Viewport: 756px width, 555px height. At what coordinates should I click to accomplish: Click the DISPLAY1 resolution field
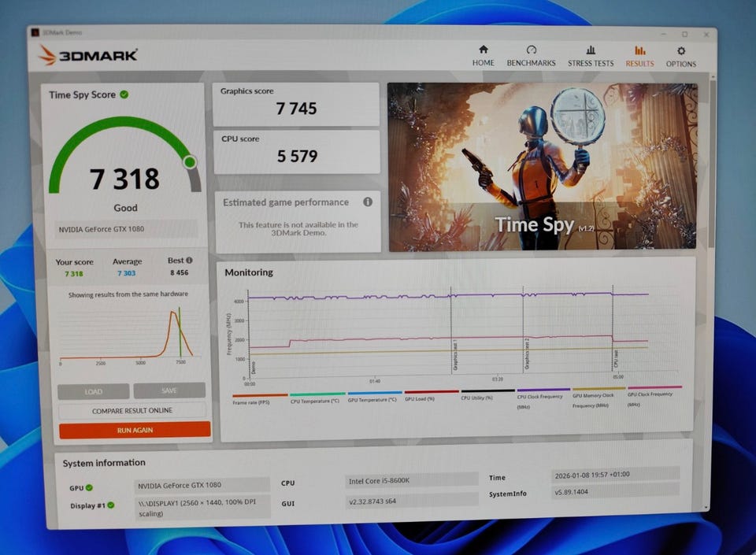[x=202, y=508]
